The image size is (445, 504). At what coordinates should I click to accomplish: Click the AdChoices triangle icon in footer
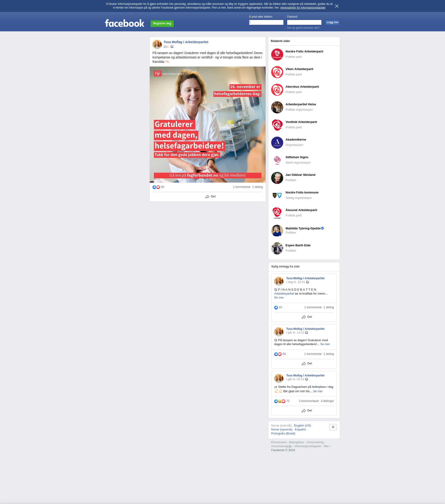[x=290, y=446]
